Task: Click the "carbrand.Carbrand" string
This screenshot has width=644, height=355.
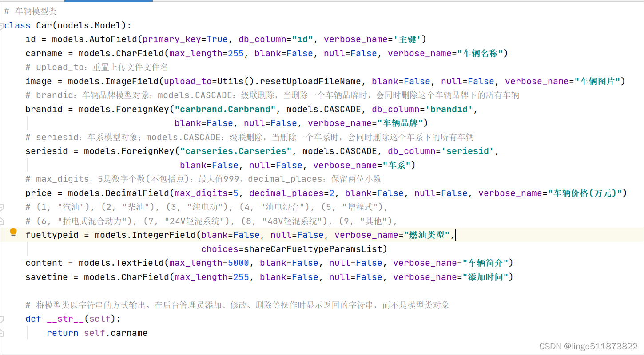Action: click(225, 110)
